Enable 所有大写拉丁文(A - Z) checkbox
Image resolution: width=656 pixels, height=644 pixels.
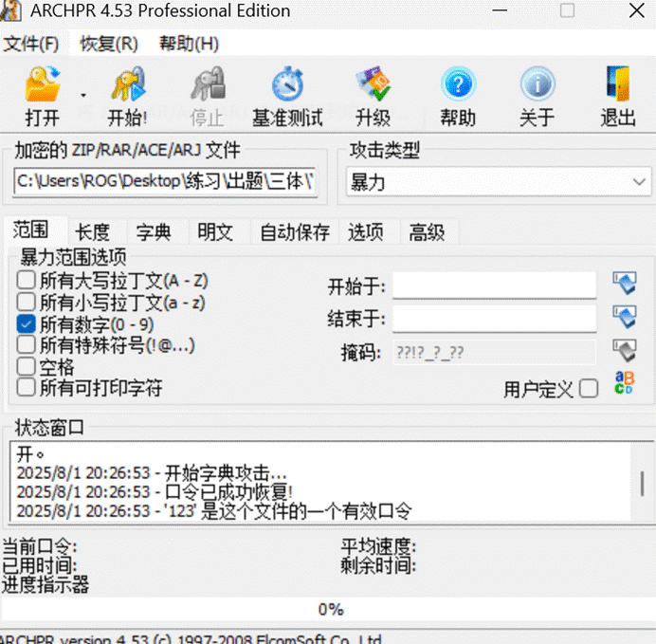(26, 281)
